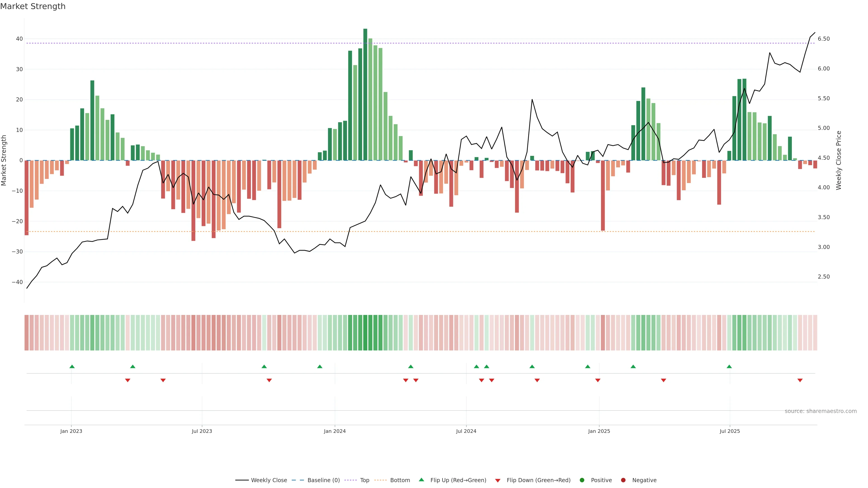
Task: Click the green Flip Up triangle legend icon
Action: click(421, 480)
